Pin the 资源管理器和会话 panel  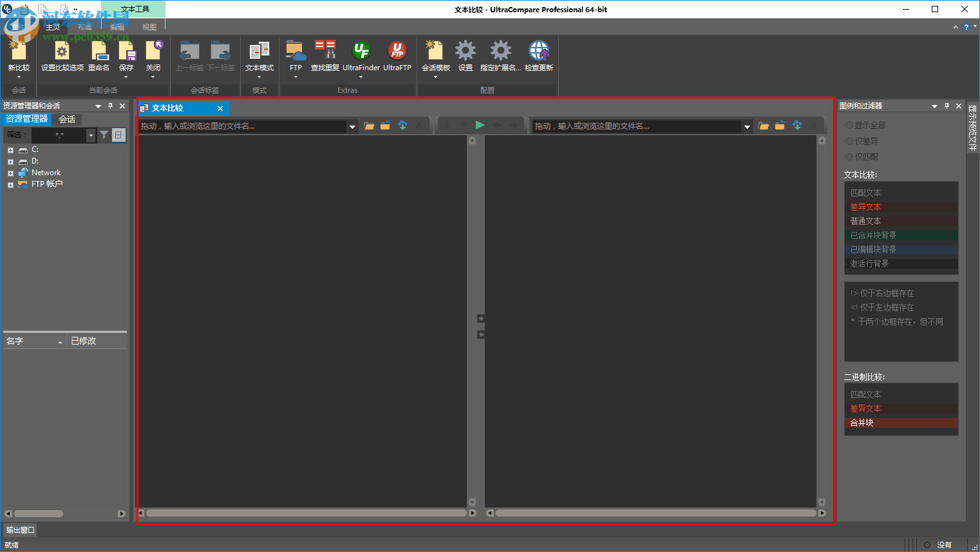click(x=110, y=106)
